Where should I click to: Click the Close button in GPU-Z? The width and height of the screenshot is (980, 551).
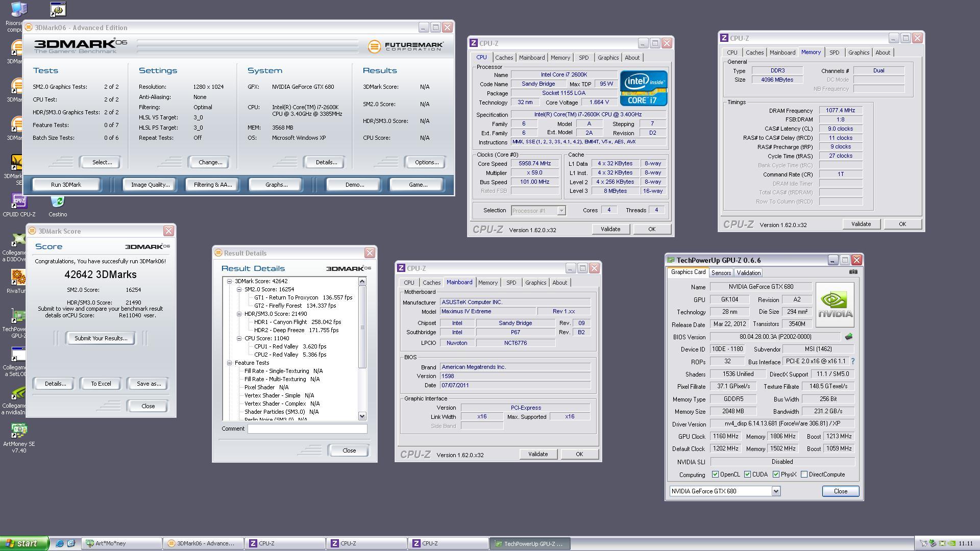840,491
